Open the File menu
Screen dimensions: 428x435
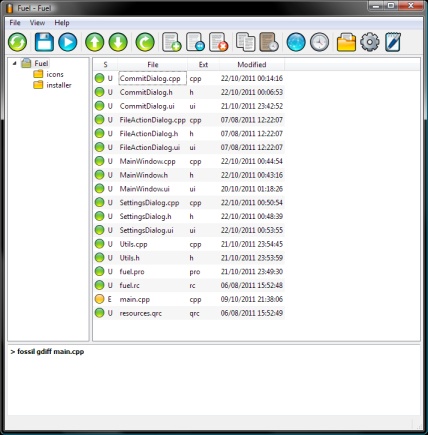15,23
